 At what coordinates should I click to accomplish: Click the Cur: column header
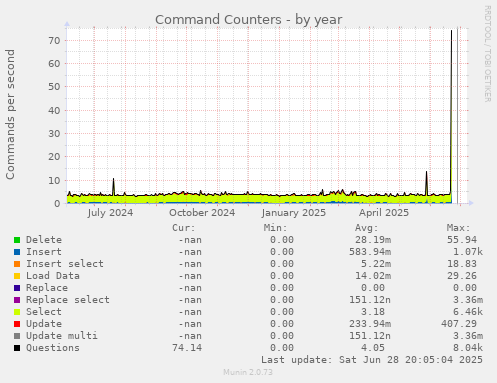184,228
